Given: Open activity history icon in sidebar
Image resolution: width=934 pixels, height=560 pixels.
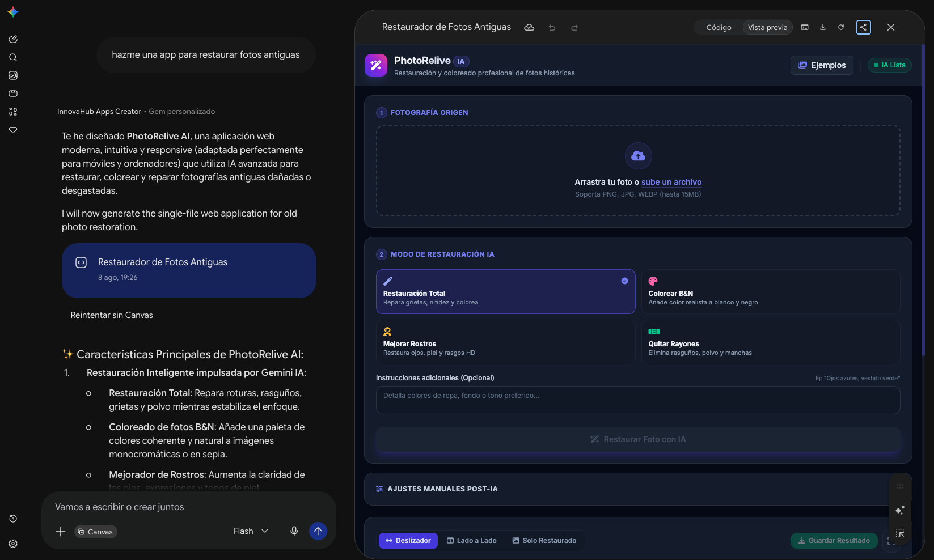Looking at the screenshot, I should coord(13,519).
